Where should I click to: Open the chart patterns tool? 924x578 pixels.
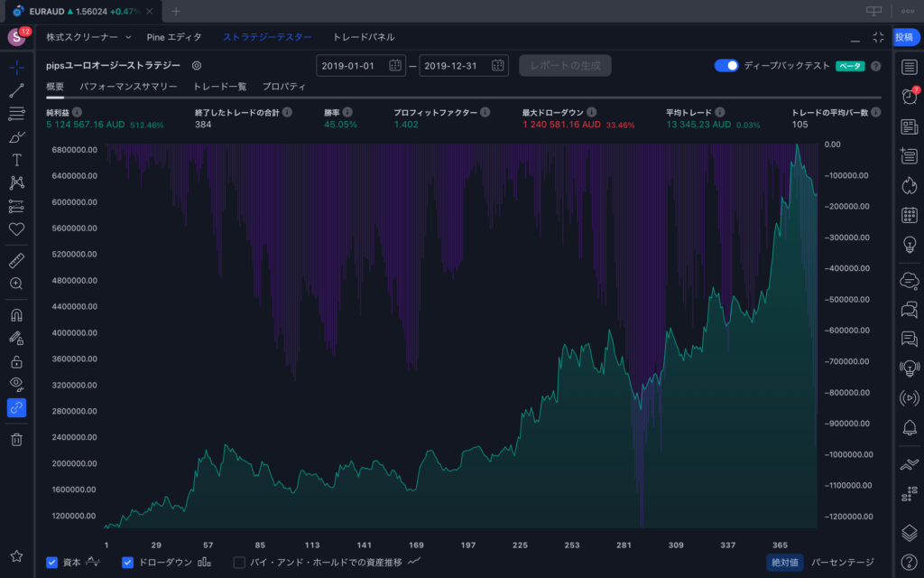pyautogui.click(x=16, y=182)
